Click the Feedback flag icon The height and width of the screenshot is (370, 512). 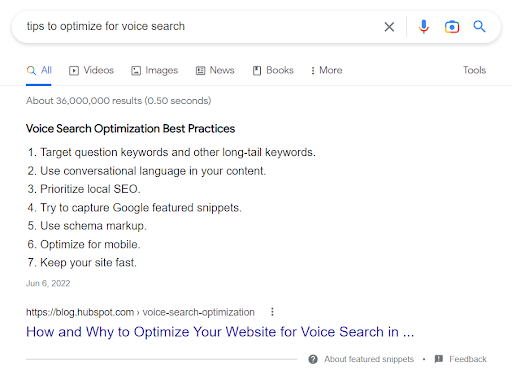click(439, 359)
